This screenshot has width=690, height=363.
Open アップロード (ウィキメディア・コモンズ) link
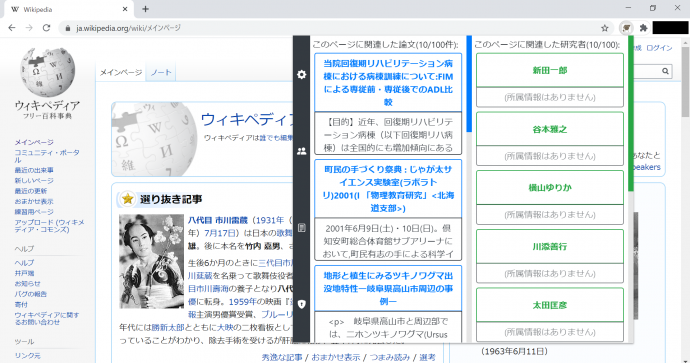49,226
